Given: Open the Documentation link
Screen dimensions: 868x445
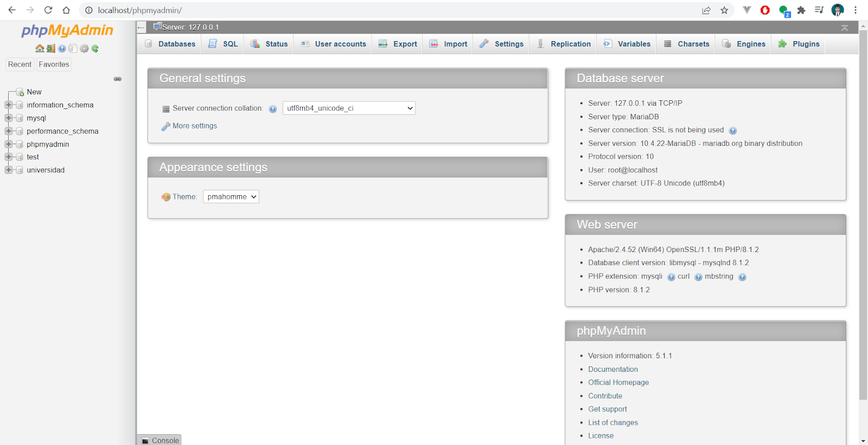Looking at the screenshot, I should click(x=613, y=369).
